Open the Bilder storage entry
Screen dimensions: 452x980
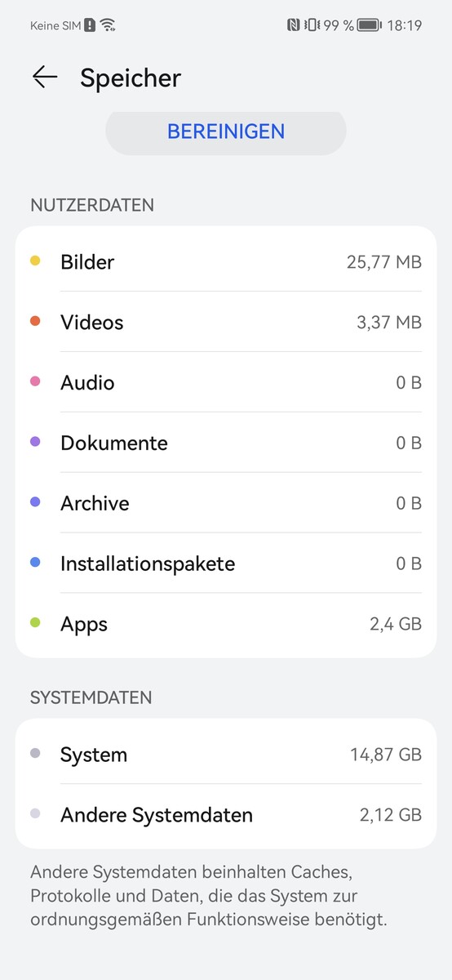(x=226, y=261)
